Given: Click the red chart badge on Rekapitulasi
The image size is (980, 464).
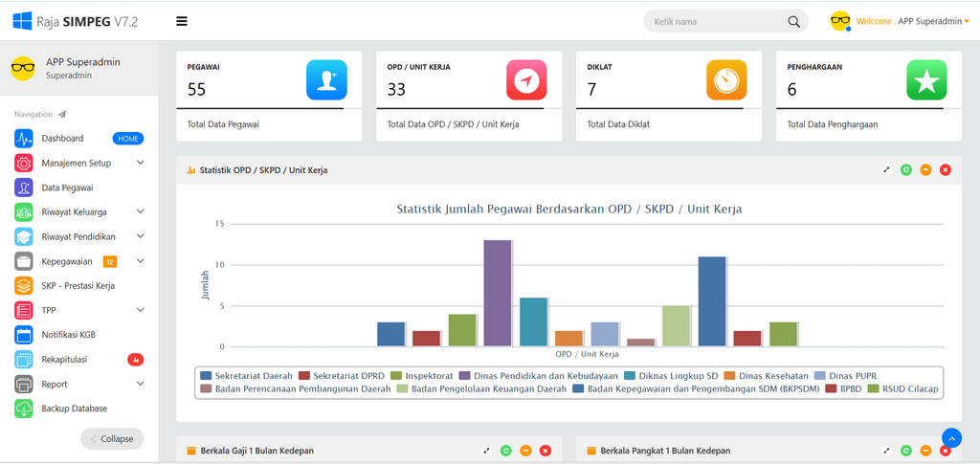Looking at the screenshot, I should coord(136,359).
